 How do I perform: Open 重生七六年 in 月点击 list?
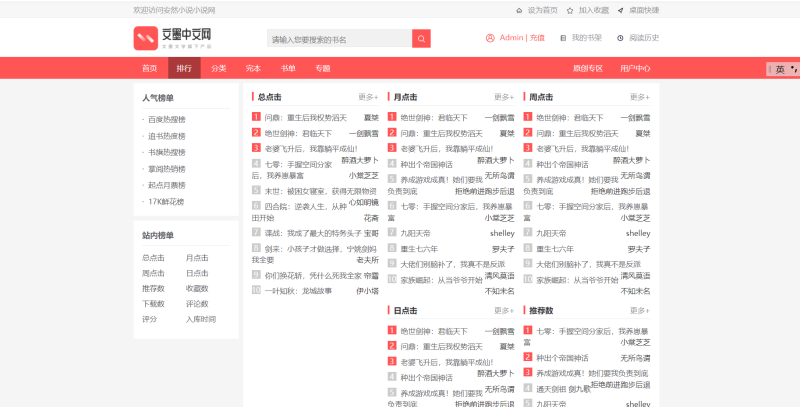(419, 249)
